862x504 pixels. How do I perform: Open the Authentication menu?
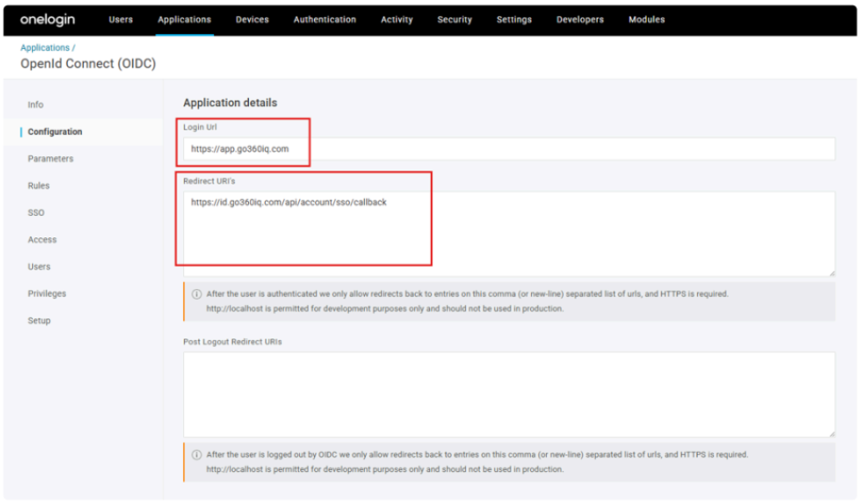coord(324,20)
